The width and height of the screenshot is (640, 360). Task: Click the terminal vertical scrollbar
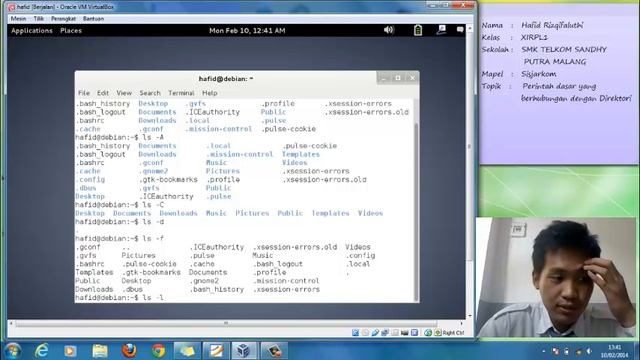416,211
